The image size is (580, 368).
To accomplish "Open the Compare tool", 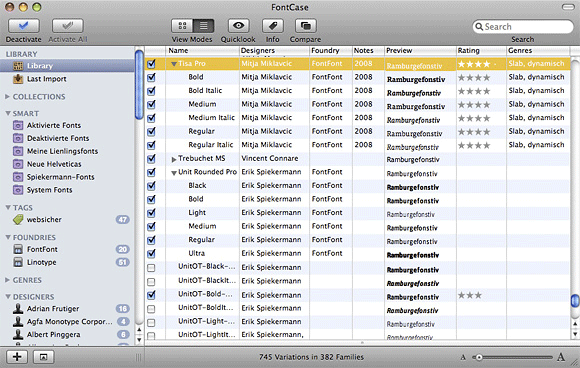I will coord(306,26).
